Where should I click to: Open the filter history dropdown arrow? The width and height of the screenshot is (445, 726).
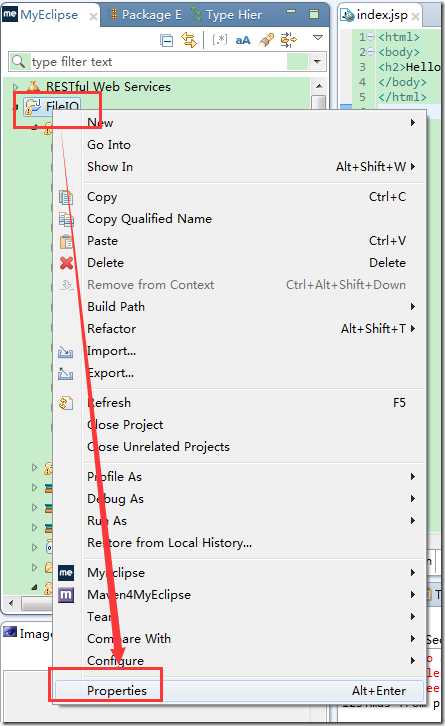(317, 62)
